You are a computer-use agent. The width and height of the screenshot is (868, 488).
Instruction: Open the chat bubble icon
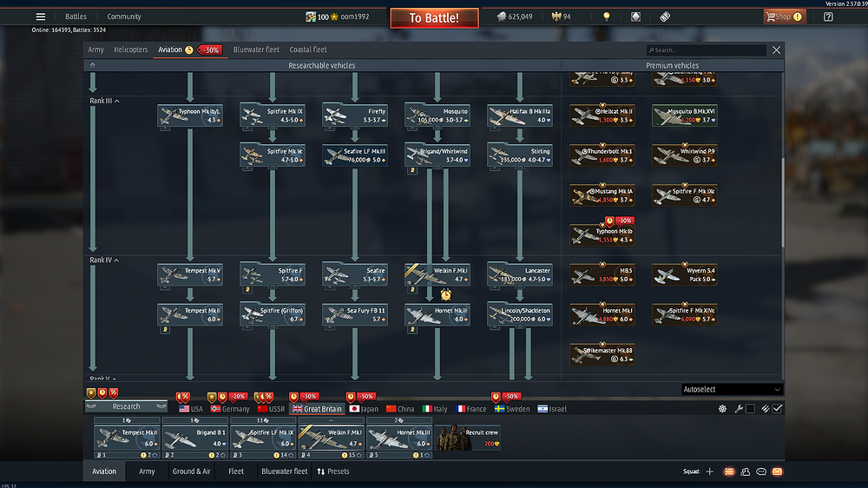761,472
